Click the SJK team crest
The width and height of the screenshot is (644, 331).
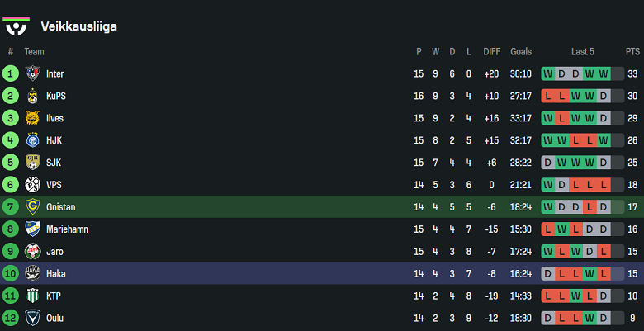[33, 163]
